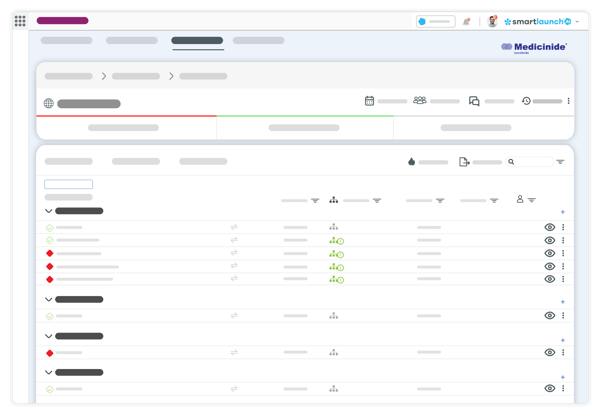Open the app grid launcher icon
Image resolution: width=602 pixels, height=416 pixels.
(20, 21)
